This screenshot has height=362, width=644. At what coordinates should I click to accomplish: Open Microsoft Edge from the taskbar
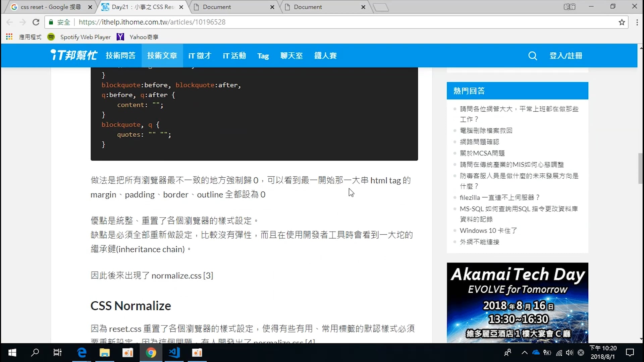click(x=82, y=352)
